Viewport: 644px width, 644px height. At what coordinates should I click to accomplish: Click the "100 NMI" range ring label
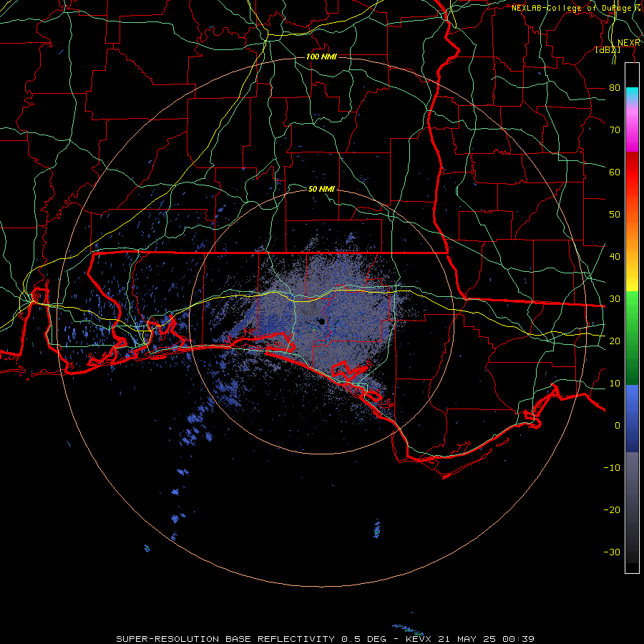(x=321, y=57)
